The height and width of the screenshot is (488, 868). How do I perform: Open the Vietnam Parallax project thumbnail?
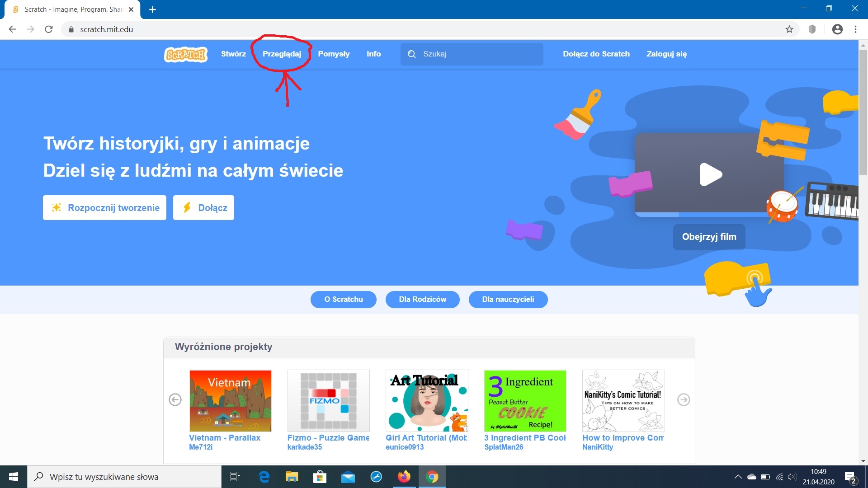230,401
